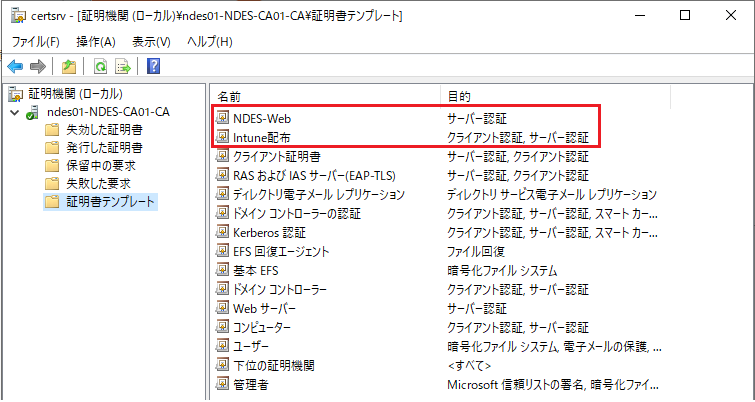
Task: Click the 証明機関 (ローカル) root node icon
Action: pyautogui.click(x=16, y=94)
